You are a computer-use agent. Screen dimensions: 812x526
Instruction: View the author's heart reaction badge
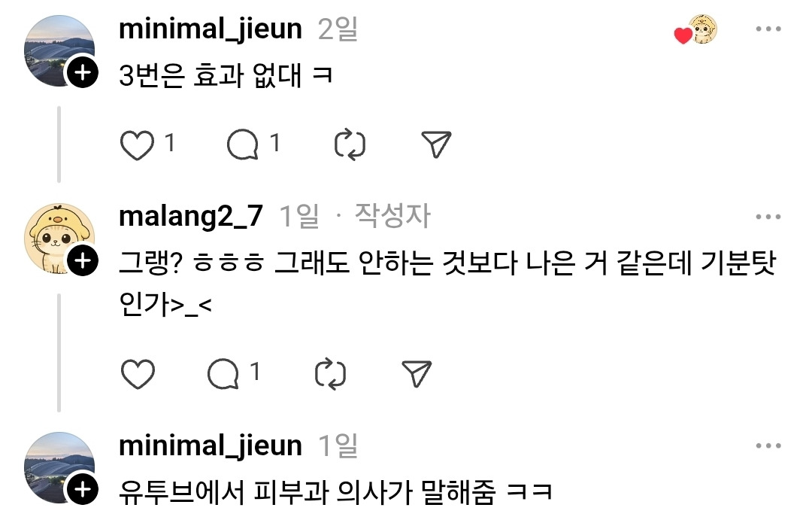[x=695, y=32]
